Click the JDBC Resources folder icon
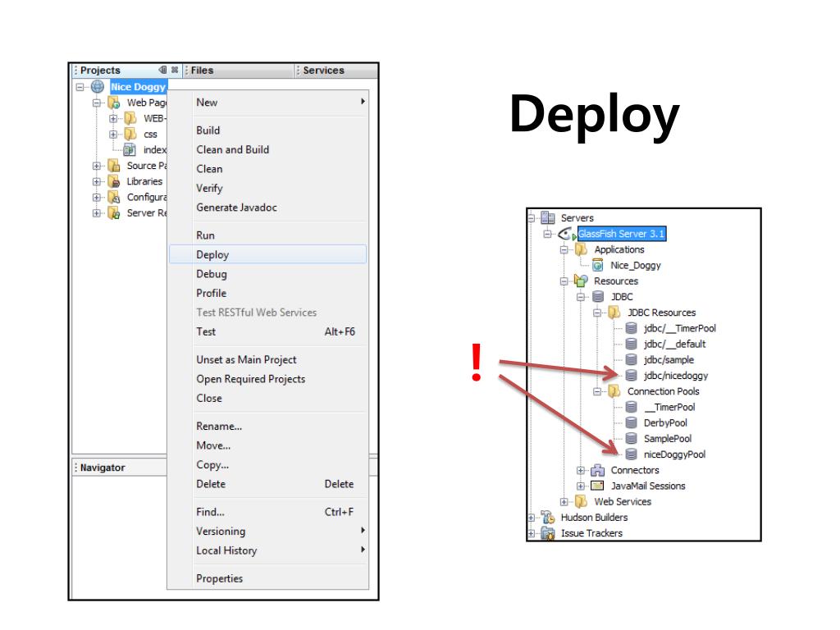Viewport: 840px width, 630px height. click(x=614, y=313)
